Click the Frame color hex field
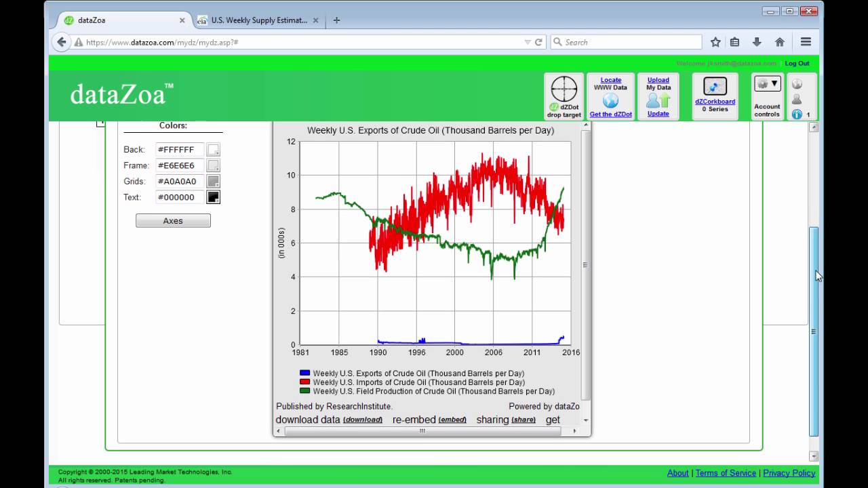Image resolution: width=868 pixels, height=488 pixels. coord(180,165)
